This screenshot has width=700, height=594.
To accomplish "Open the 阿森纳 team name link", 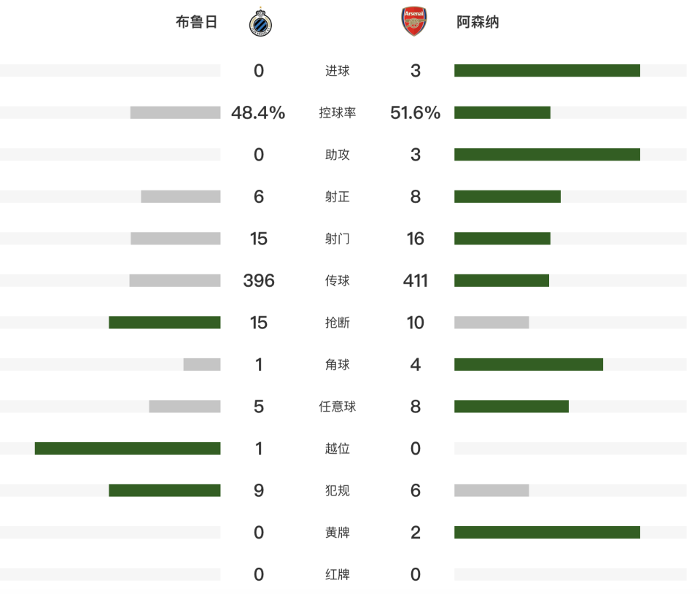I will pos(478,22).
